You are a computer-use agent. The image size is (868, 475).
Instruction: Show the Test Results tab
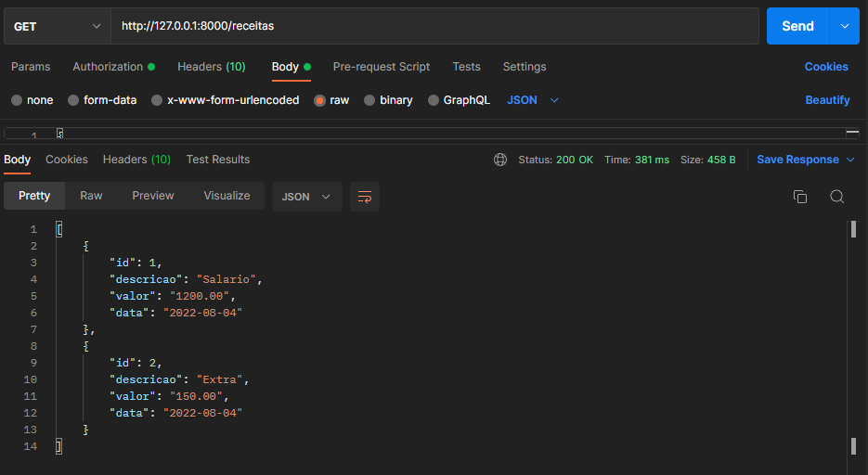click(218, 160)
